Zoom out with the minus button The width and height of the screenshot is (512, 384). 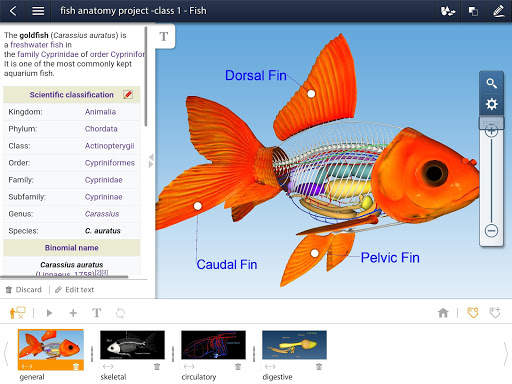coord(491,231)
